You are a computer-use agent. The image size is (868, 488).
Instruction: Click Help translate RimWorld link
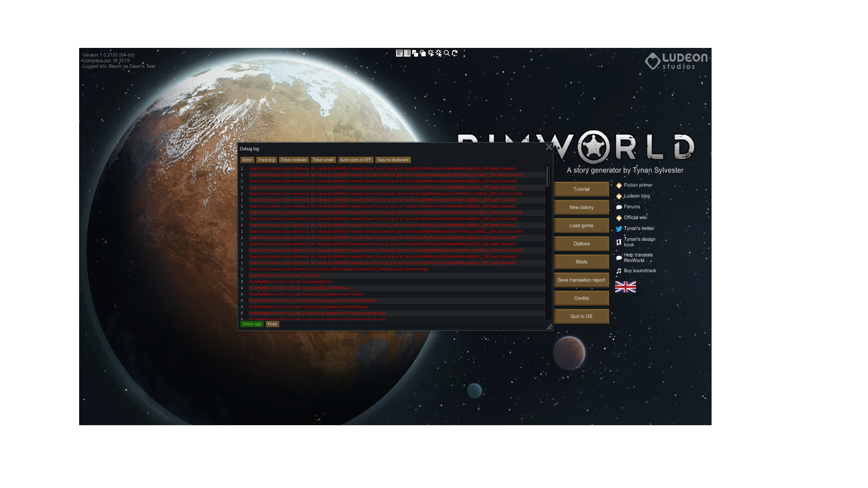(x=635, y=258)
